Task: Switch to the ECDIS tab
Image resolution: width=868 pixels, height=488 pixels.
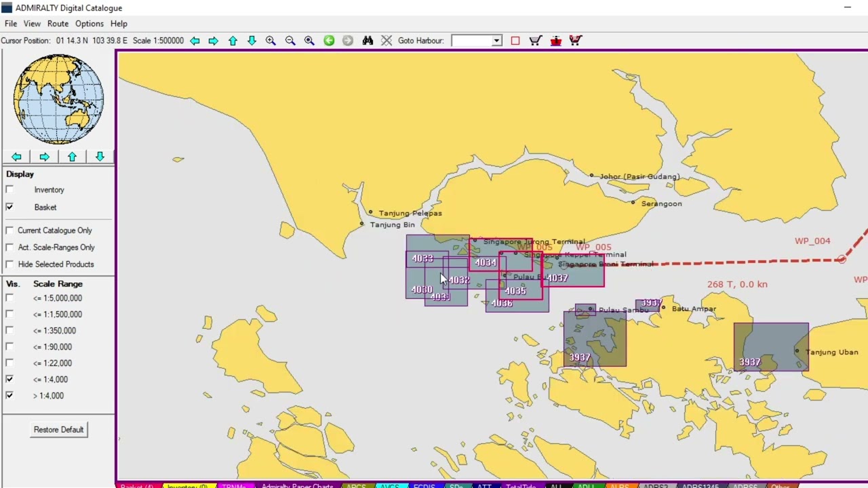Action: pos(425,485)
